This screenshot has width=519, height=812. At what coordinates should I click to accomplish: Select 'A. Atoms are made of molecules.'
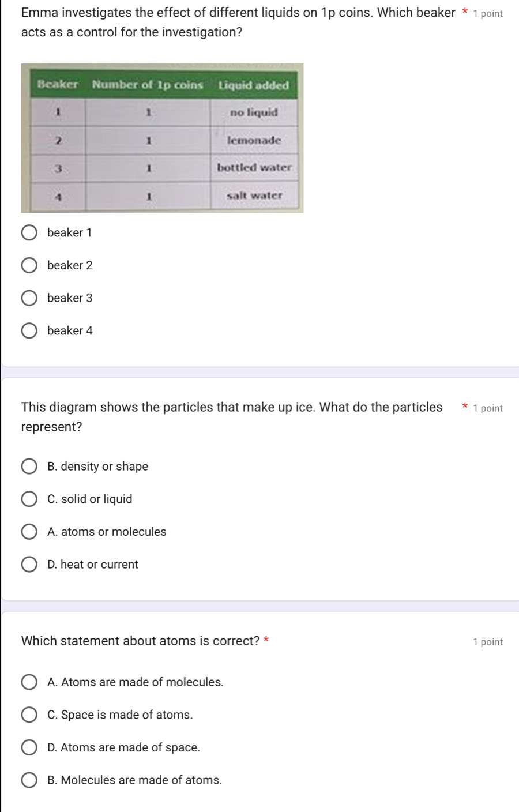coord(29,682)
